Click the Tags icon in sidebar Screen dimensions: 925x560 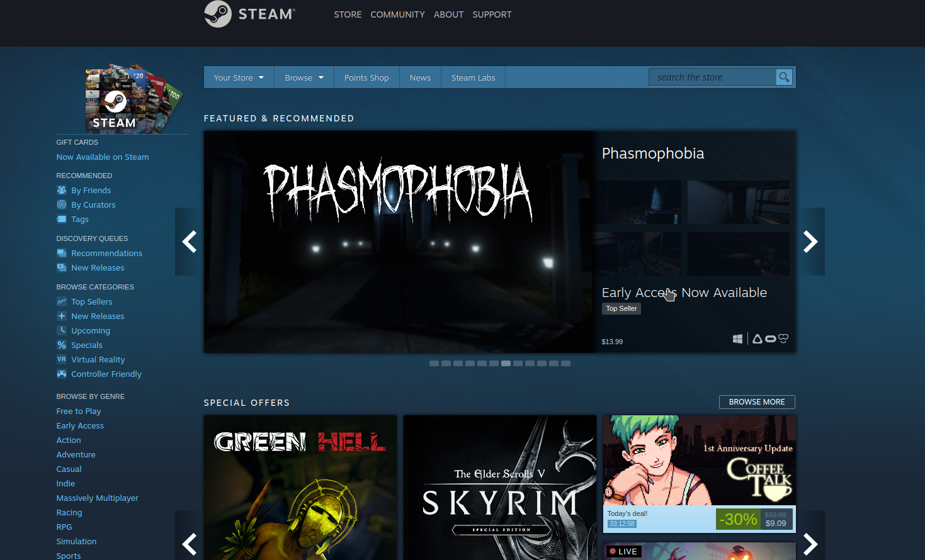pyautogui.click(x=62, y=219)
